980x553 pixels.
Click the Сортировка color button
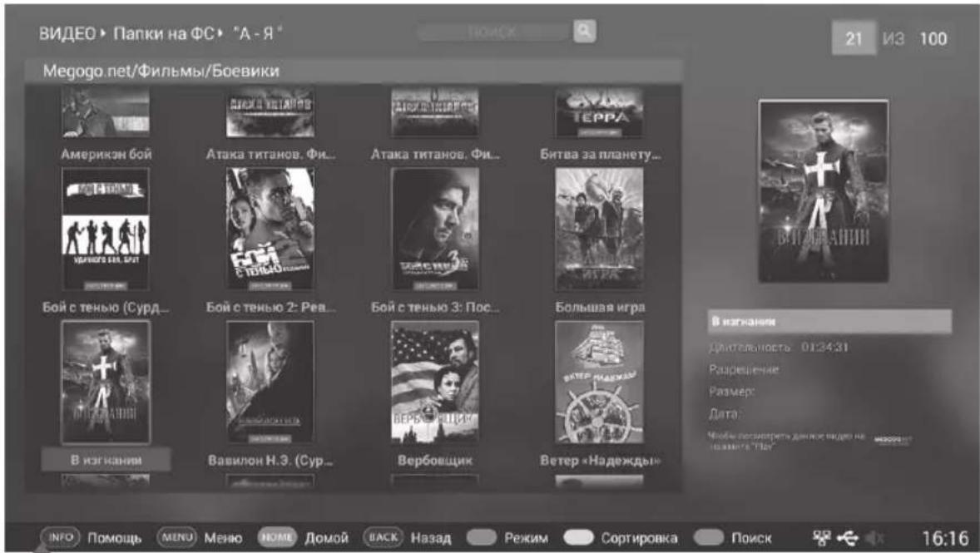(578, 537)
